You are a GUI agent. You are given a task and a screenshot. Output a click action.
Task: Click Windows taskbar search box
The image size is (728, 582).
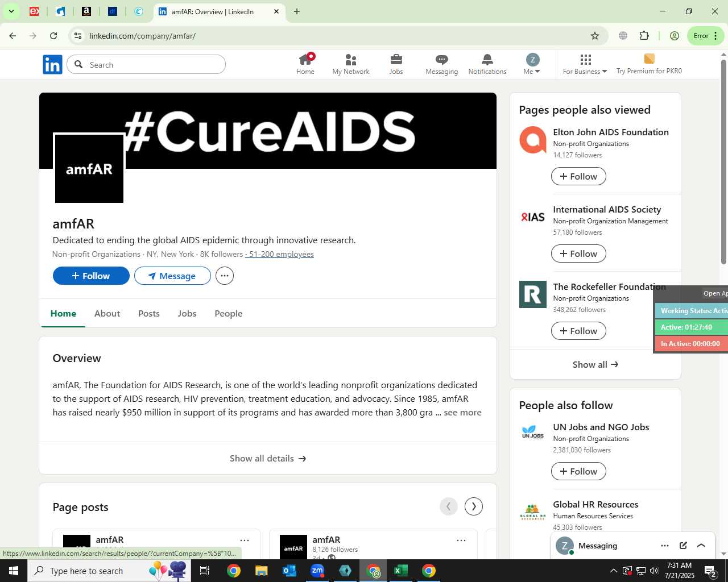click(108, 571)
